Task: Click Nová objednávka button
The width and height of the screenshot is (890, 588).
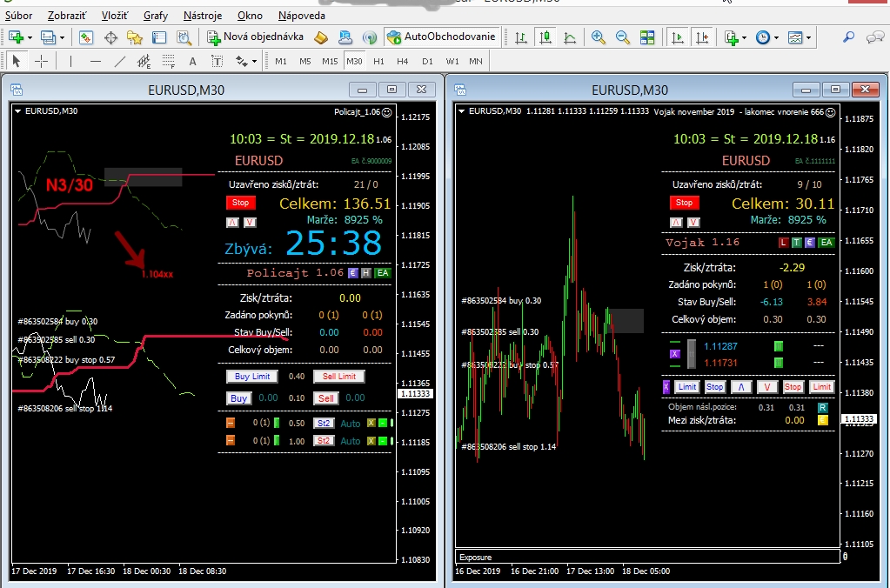Action: (x=256, y=37)
